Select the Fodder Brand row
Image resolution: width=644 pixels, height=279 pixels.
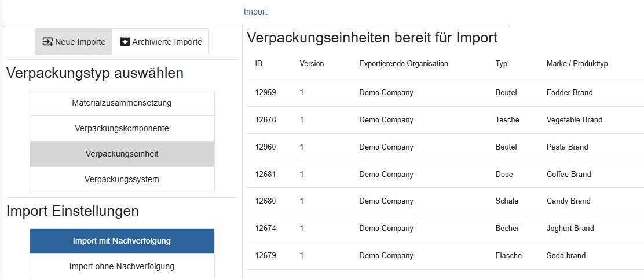pos(444,93)
